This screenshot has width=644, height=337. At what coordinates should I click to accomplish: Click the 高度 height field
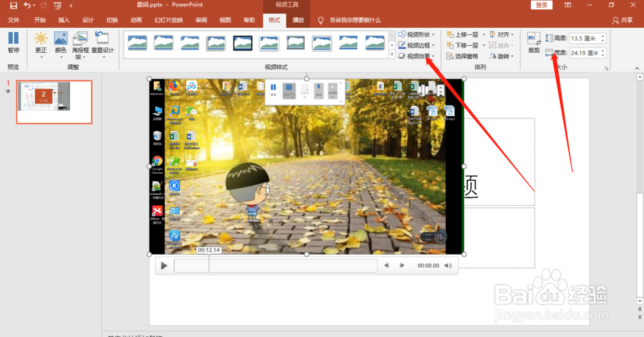585,38
